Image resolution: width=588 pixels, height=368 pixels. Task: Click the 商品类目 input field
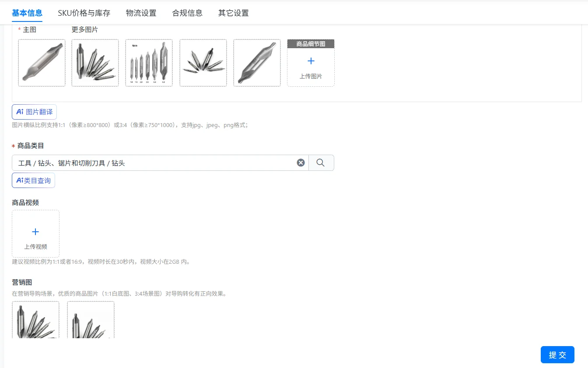[x=160, y=163]
